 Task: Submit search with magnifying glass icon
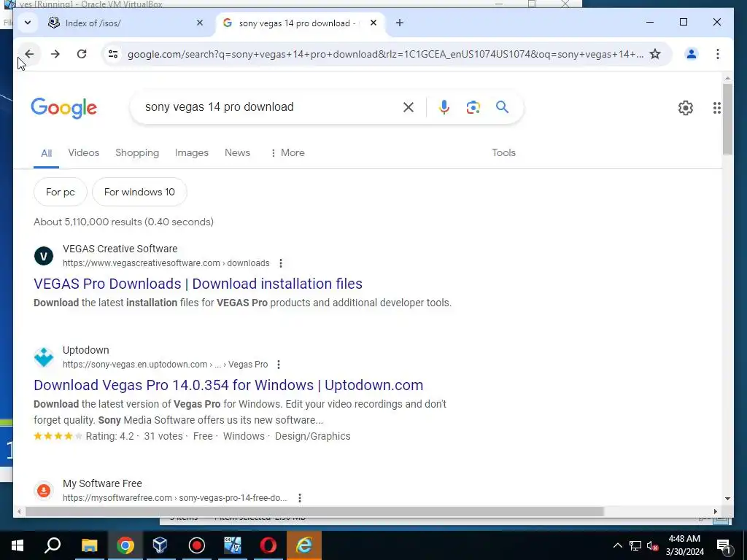tap(502, 107)
